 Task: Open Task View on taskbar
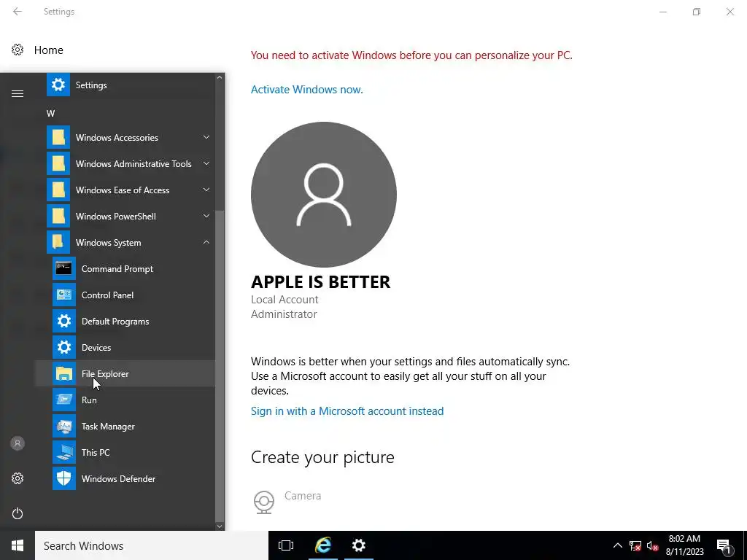tap(286, 545)
